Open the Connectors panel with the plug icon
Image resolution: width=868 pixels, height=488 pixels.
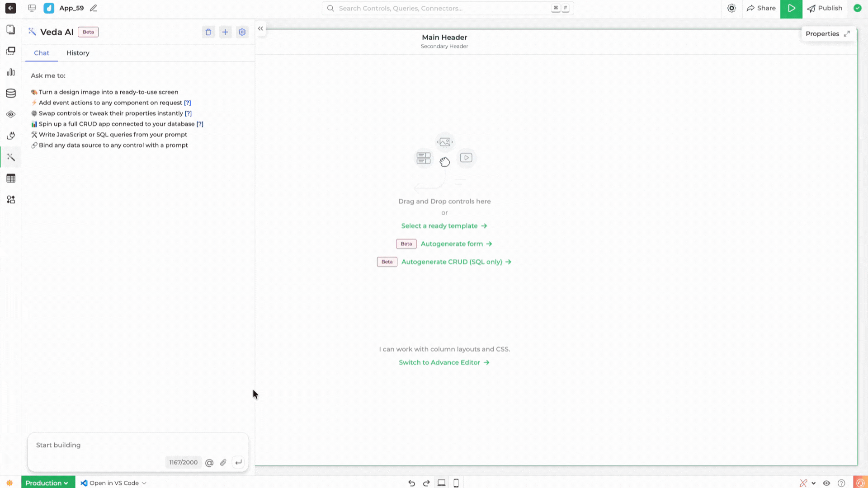coord(11,136)
